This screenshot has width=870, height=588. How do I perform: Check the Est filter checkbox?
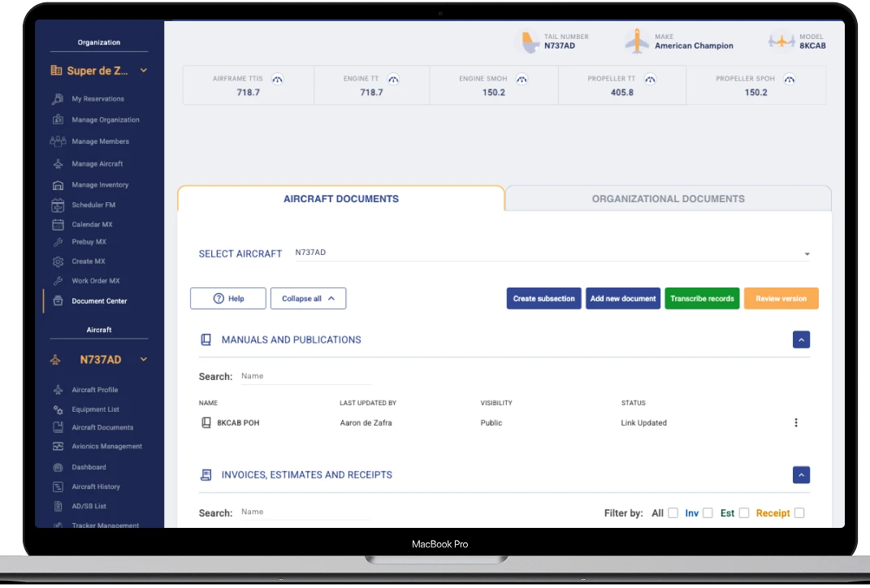[745, 513]
